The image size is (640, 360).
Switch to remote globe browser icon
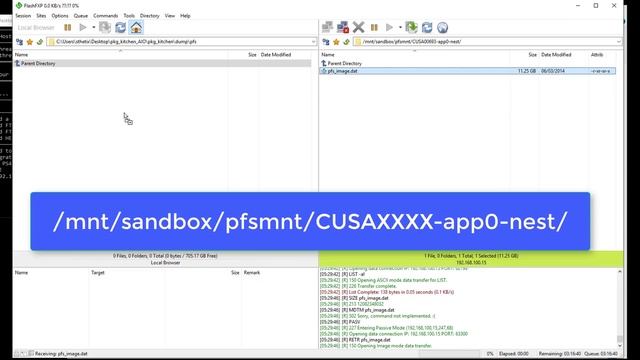[442, 27]
